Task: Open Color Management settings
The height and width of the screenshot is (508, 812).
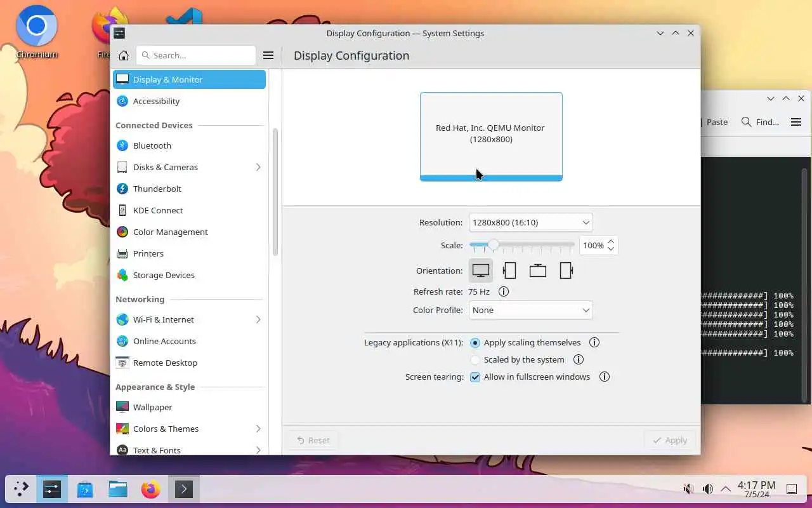Action: [190, 232]
